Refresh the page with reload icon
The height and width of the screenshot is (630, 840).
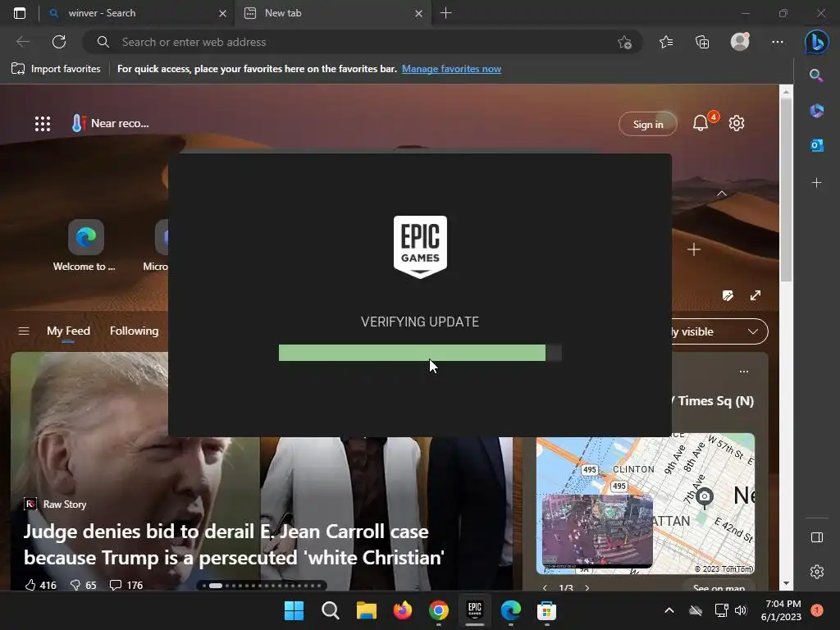coord(59,42)
